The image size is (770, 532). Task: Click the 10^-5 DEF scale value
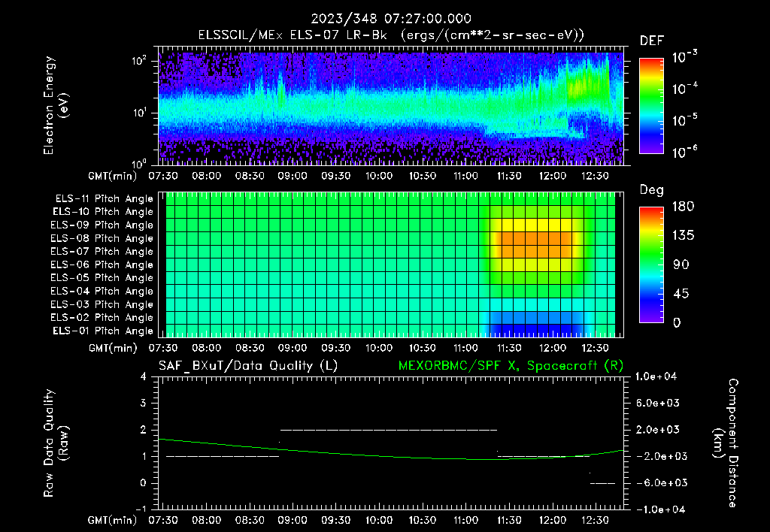point(684,119)
